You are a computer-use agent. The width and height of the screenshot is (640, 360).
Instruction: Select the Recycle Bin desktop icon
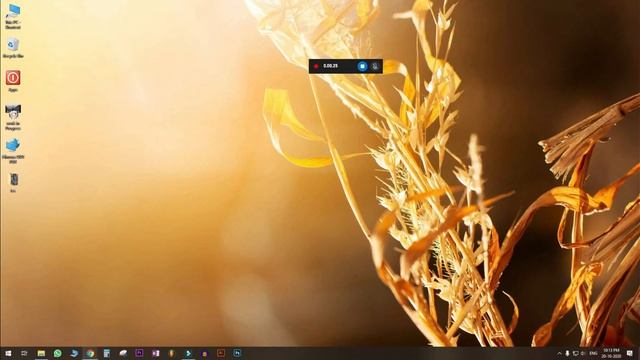tap(13, 48)
